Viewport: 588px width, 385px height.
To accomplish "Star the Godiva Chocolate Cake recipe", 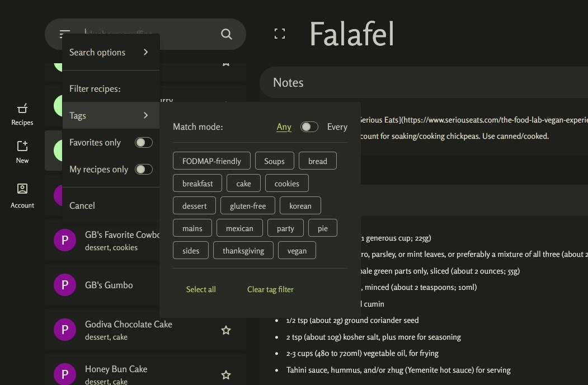I will click(226, 330).
